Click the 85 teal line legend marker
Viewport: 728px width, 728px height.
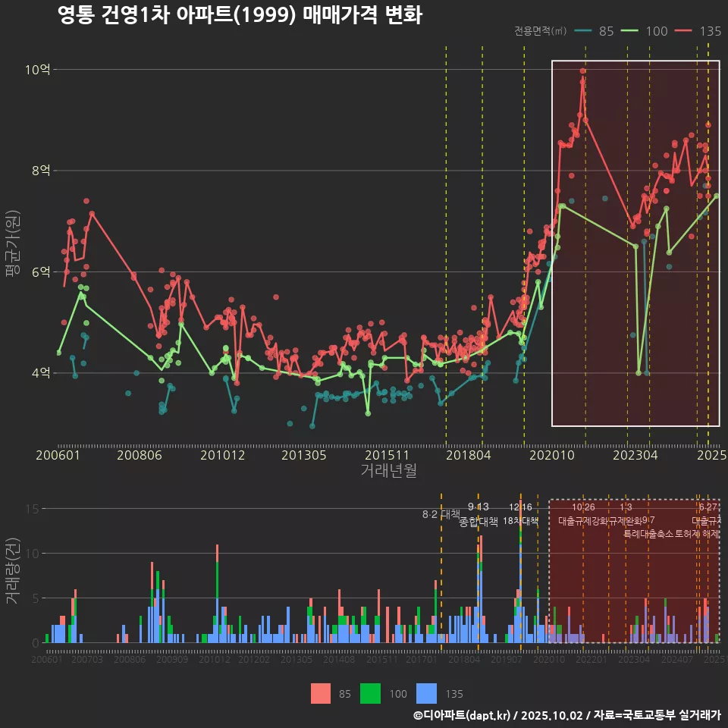click(x=583, y=31)
